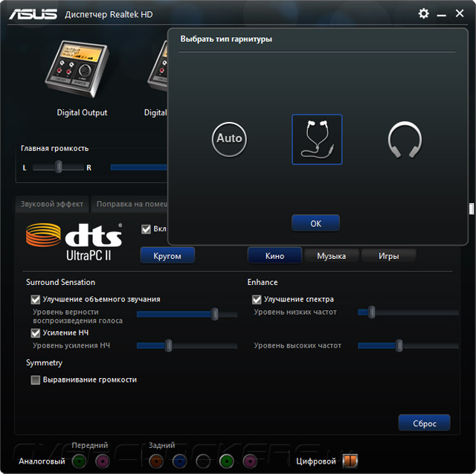Select the Digital Output device icon

point(77,69)
